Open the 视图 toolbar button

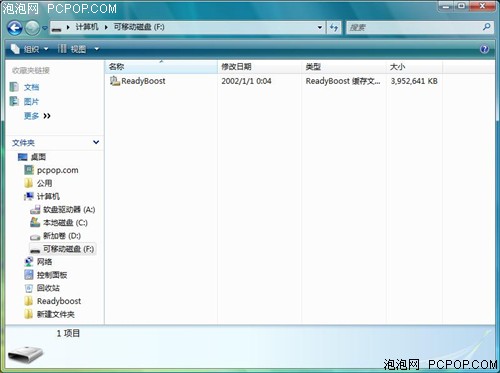pyautogui.click(x=73, y=49)
